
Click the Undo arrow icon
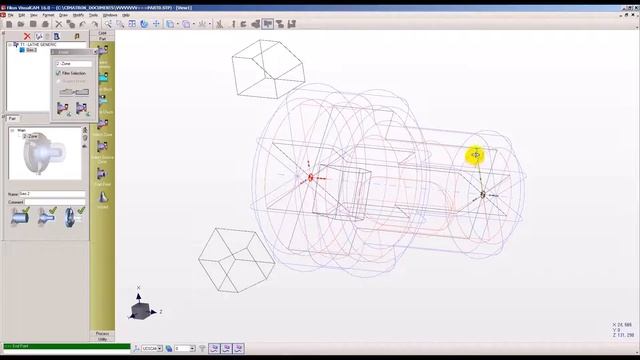tap(83, 24)
